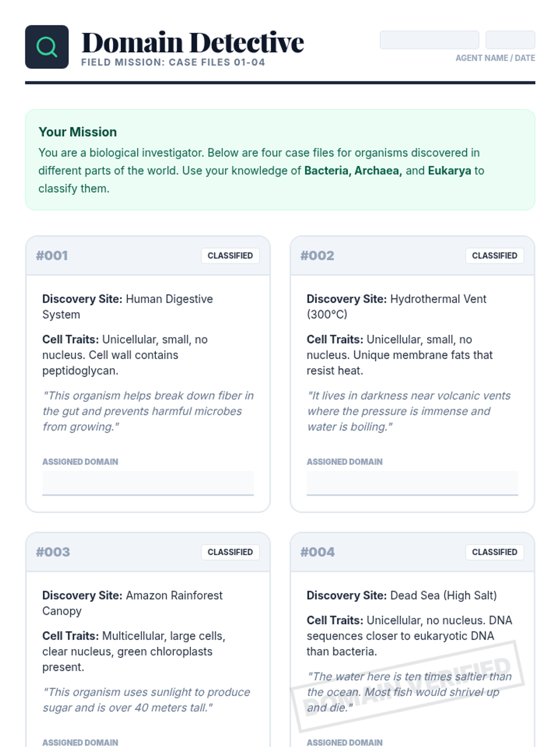Click the agent name input field

pyautogui.click(x=429, y=40)
